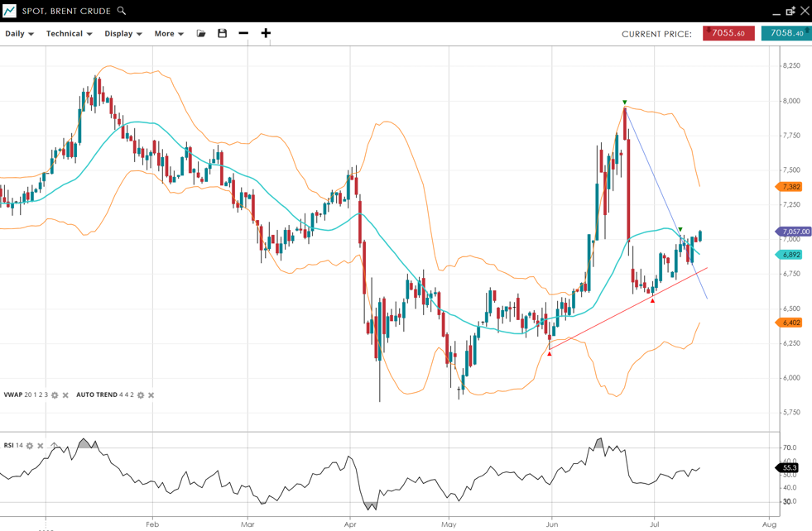Image resolution: width=812 pixels, height=531 pixels.
Task: Move the RSI panel up using arrow
Action: (54, 446)
